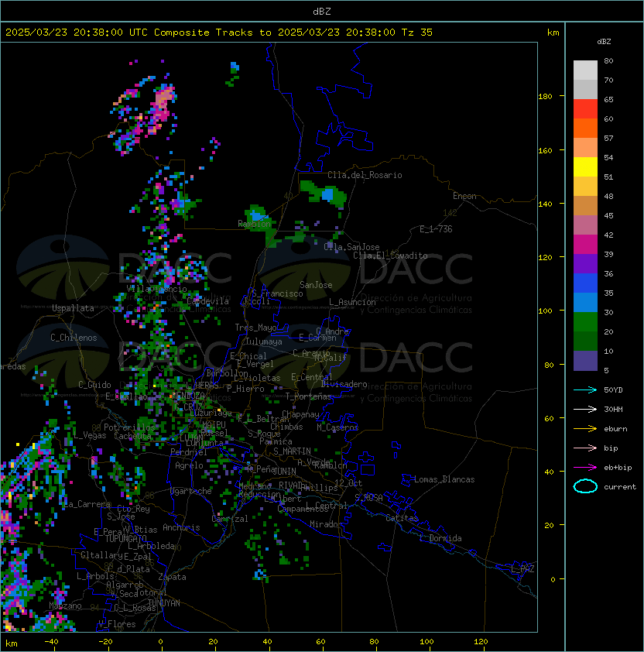
Task: Click the 'Capdevila' map label
Action: [x=208, y=301]
